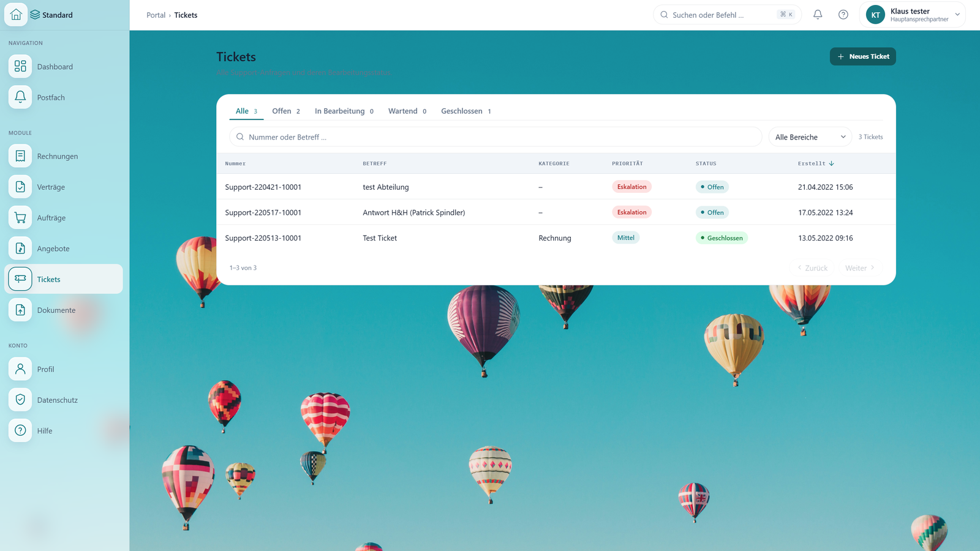Screen dimensions: 980x551
Task: Sort by Erstellt column header
Action: [x=816, y=163]
